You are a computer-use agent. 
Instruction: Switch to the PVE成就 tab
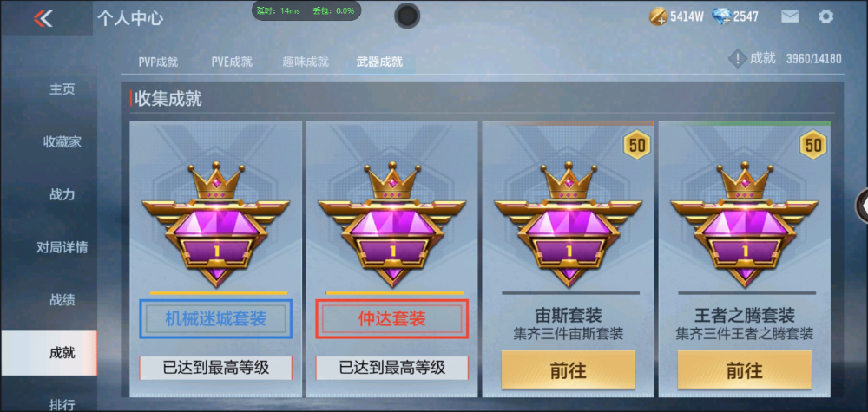(x=232, y=62)
